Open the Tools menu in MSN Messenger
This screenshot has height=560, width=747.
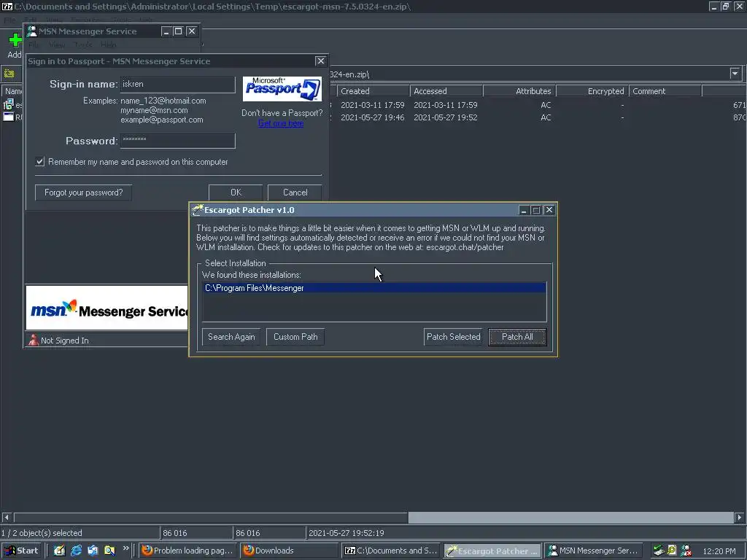pyautogui.click(x=83, y=44)
